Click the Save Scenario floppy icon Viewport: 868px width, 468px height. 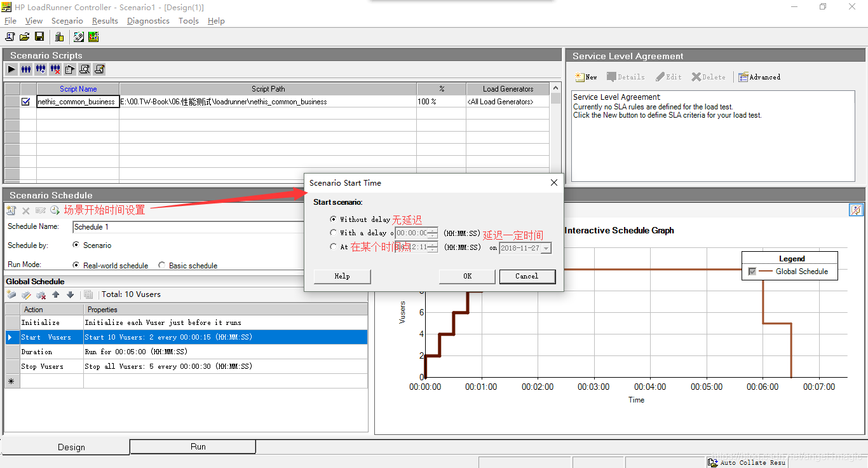tap(39, 37)
